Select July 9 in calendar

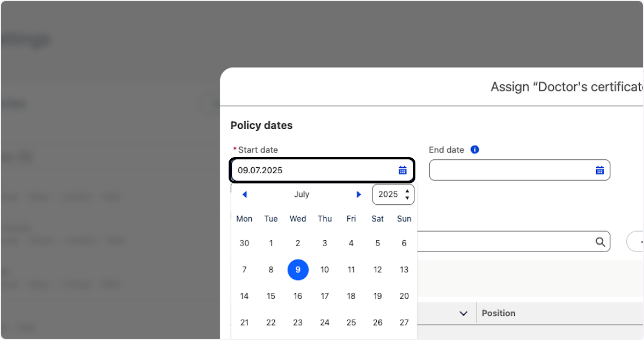click(x=298, y=270)
